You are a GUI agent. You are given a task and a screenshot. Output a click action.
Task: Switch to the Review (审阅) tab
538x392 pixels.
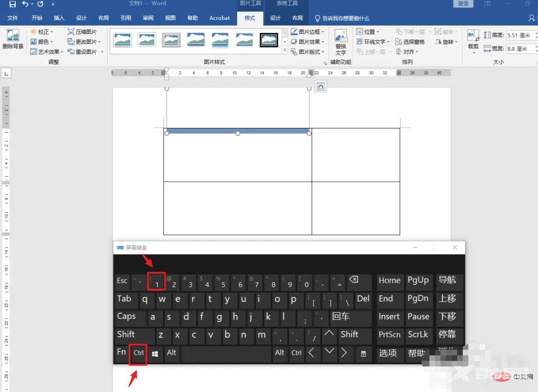(x=148, y=18)
